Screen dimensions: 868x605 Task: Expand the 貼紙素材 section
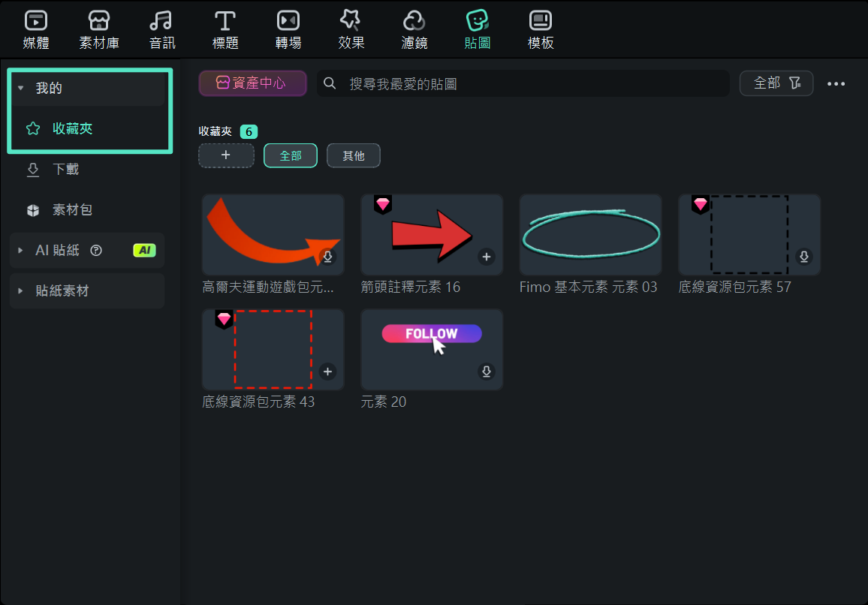(21, 291)
